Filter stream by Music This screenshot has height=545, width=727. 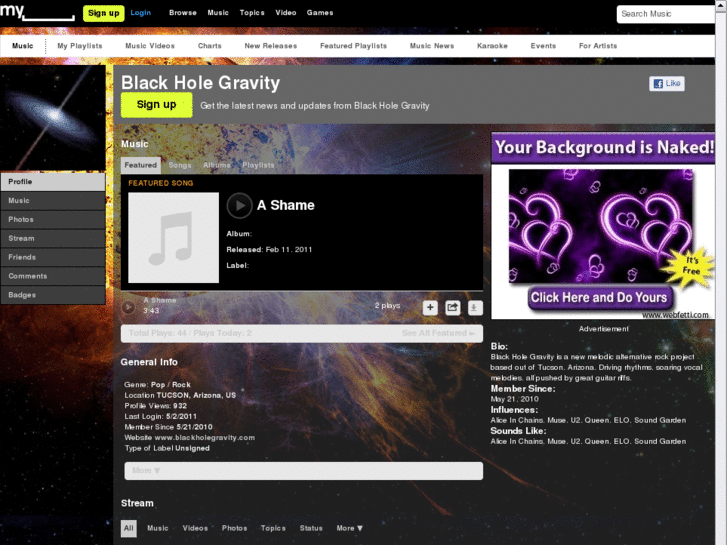point(158,528)
